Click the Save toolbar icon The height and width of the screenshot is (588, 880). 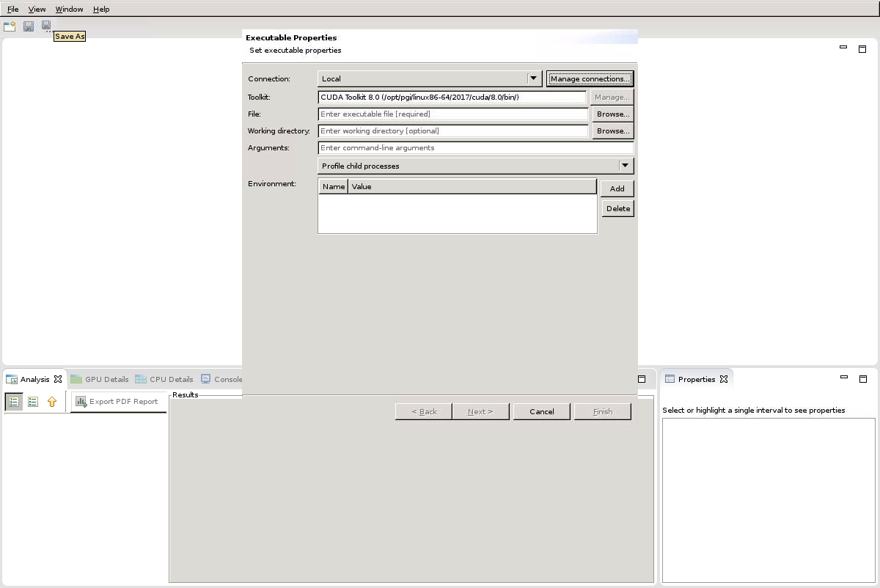[29, 26]
